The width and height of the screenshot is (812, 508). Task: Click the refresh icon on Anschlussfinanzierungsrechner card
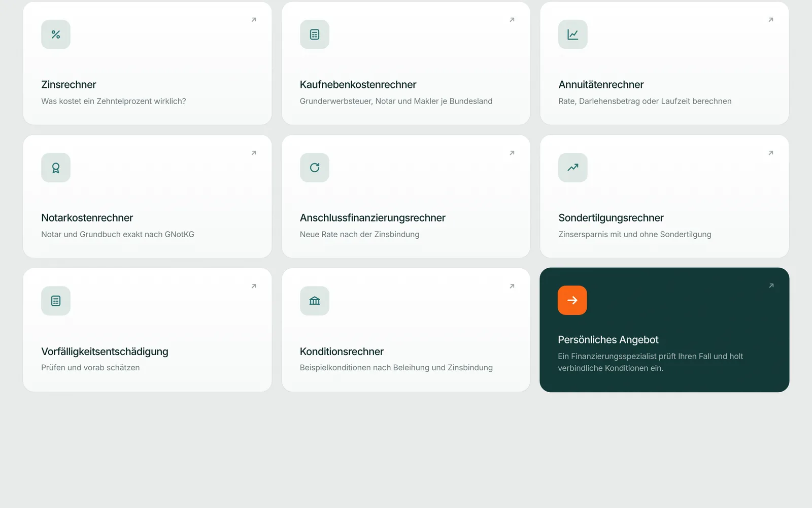click(315, 168)
